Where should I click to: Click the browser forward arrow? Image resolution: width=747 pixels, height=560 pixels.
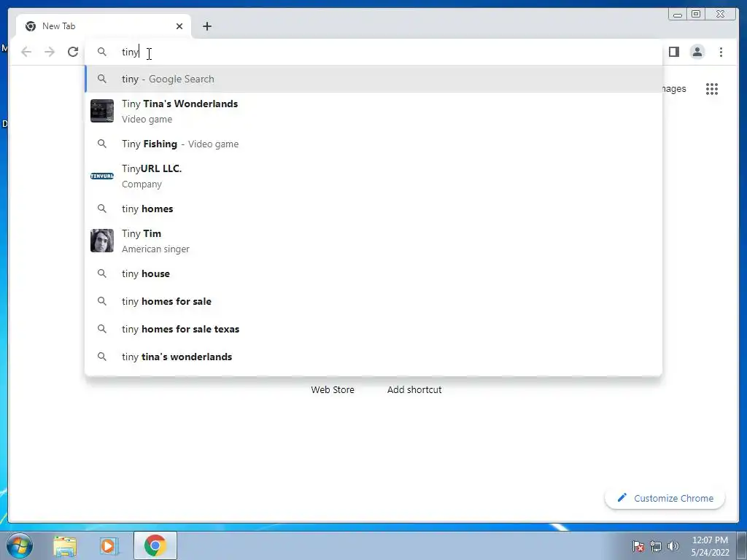pyautogui.click(x=50, y=52)
